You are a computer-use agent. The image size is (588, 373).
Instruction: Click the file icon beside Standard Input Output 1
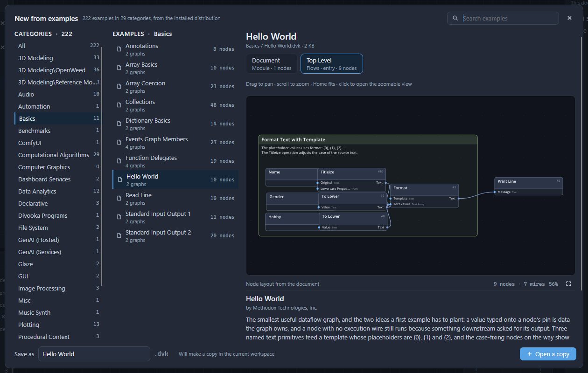[x=119, y=217]
